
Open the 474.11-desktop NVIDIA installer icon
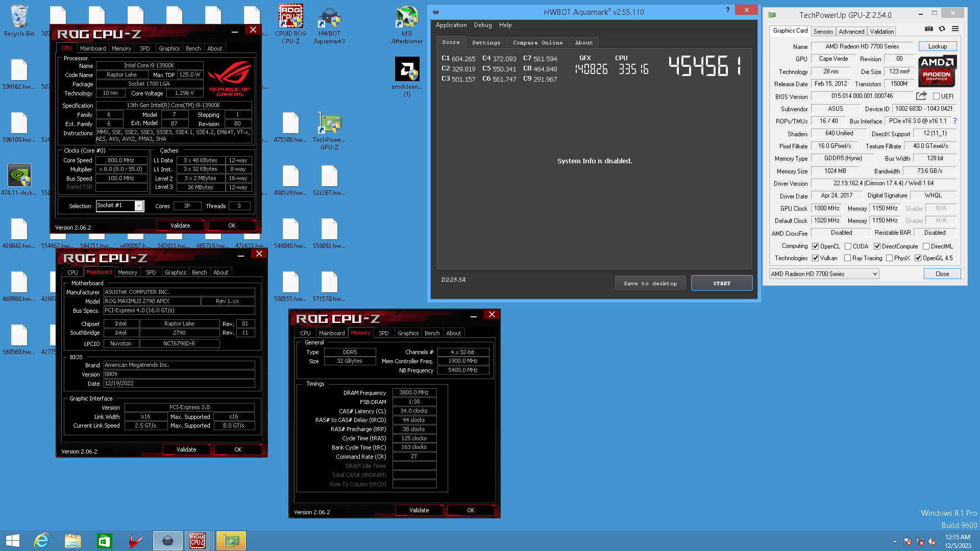click(19, 180)
